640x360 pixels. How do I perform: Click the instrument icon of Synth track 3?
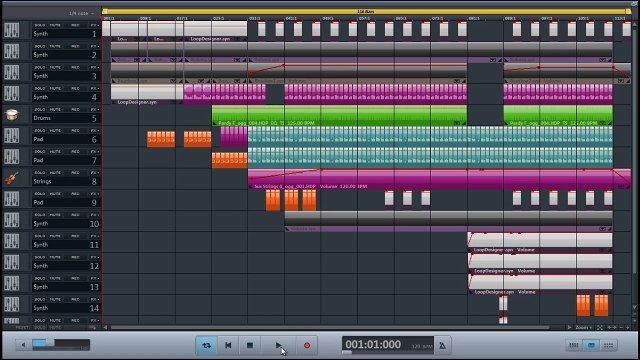point(11,72)
